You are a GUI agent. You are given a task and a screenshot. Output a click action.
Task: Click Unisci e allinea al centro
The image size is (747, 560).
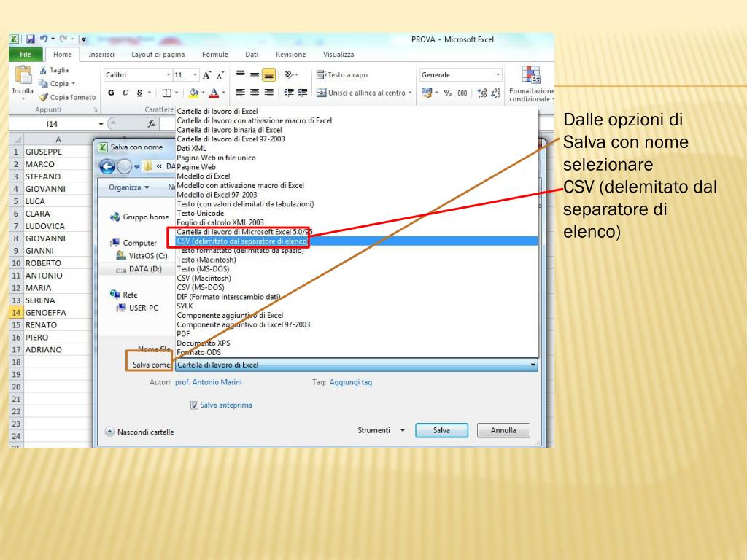[361, 93]
